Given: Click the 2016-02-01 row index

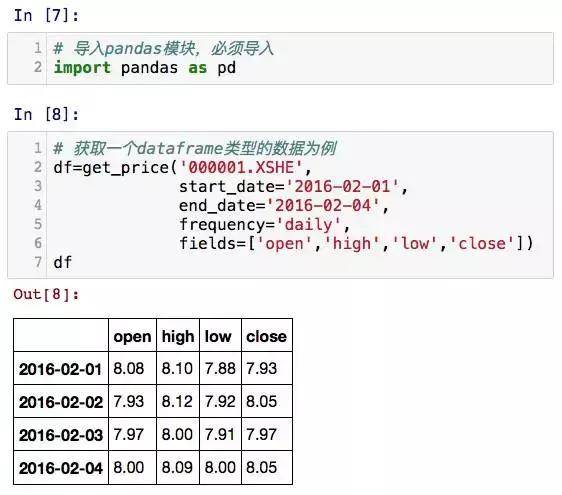Looking at the screenshot, I should (x=61, y=368).
